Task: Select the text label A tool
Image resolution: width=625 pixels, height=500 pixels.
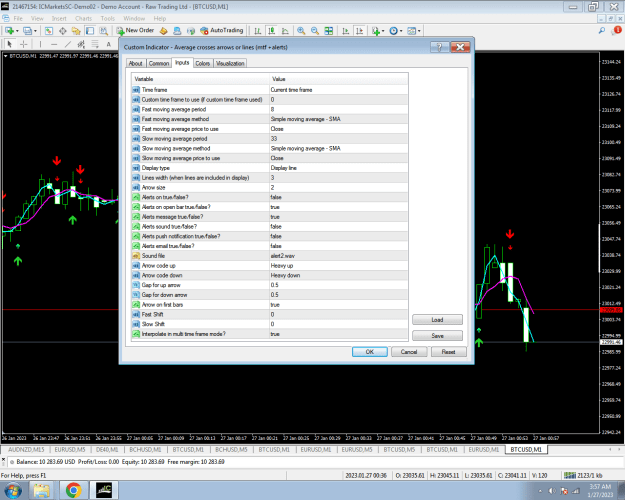Action: click(108, 44)
